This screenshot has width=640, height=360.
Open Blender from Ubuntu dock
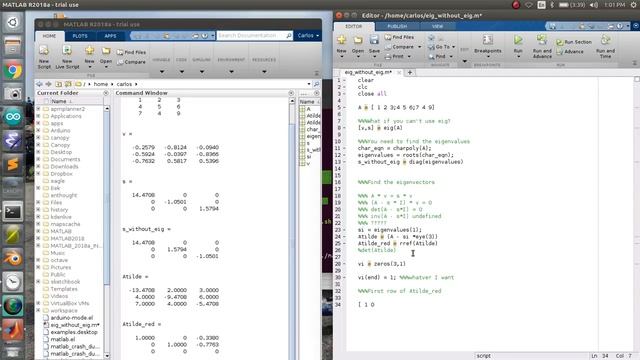13,258
